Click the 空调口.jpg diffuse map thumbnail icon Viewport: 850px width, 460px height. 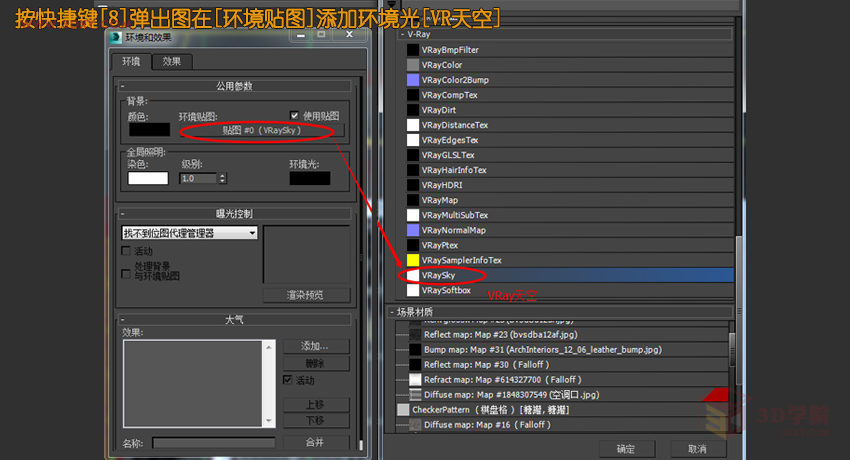click(415, 394)
